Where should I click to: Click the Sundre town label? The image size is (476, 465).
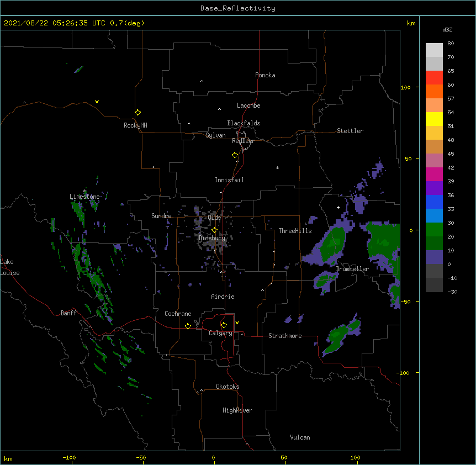[161, 216]
